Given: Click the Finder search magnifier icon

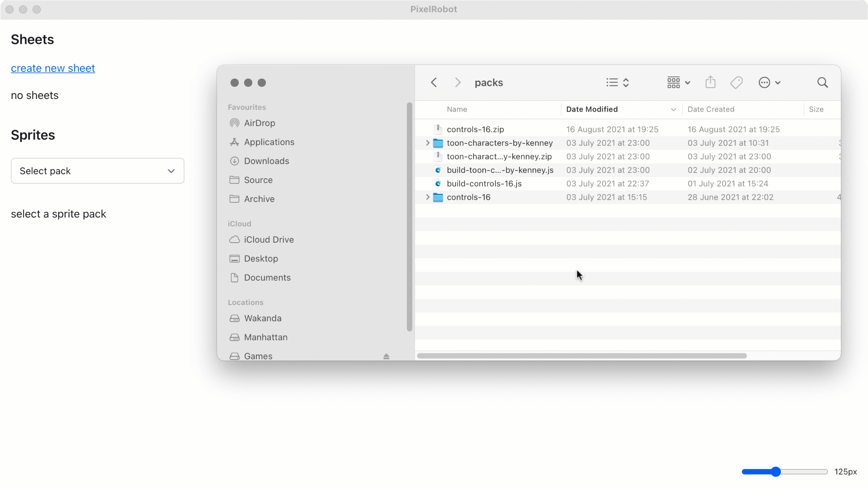Looking at the screenshot, I should pyautogui.click(x=822, y=83).
